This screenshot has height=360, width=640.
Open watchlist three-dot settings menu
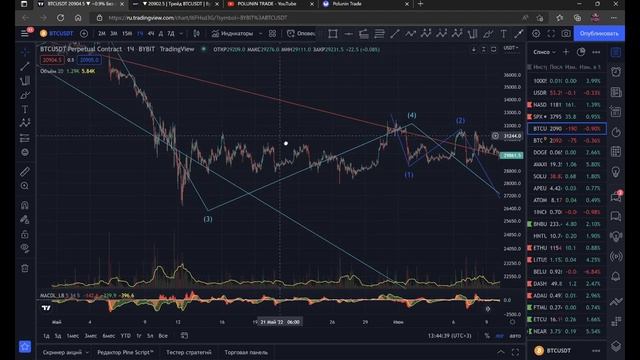(596, 52)
